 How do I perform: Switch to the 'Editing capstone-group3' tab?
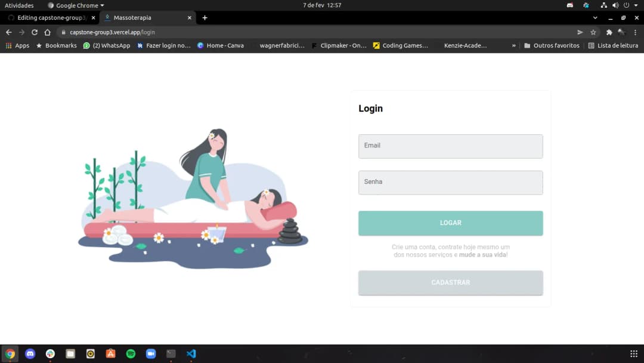click(49, 17)
